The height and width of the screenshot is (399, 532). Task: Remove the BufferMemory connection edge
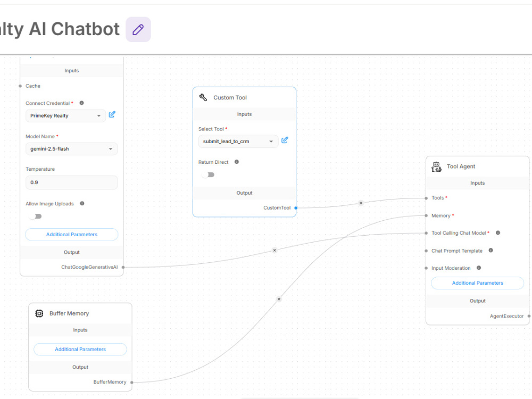(x=279, y=299)
